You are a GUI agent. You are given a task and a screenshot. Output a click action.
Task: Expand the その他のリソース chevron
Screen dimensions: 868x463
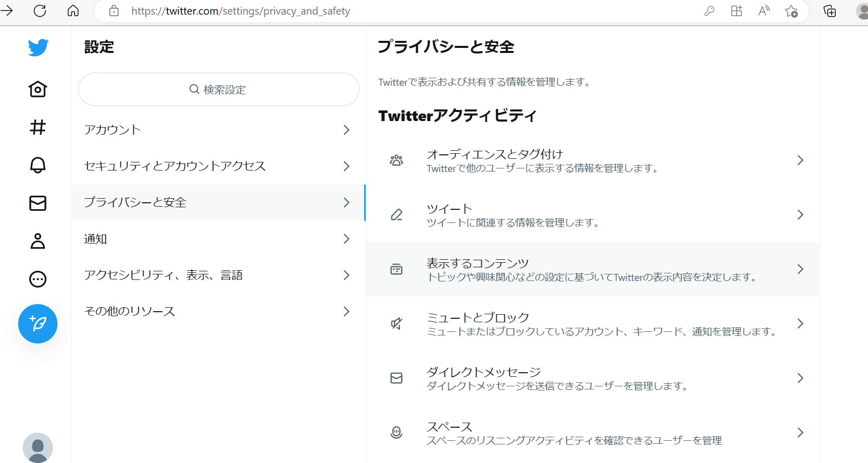[346, 311]
